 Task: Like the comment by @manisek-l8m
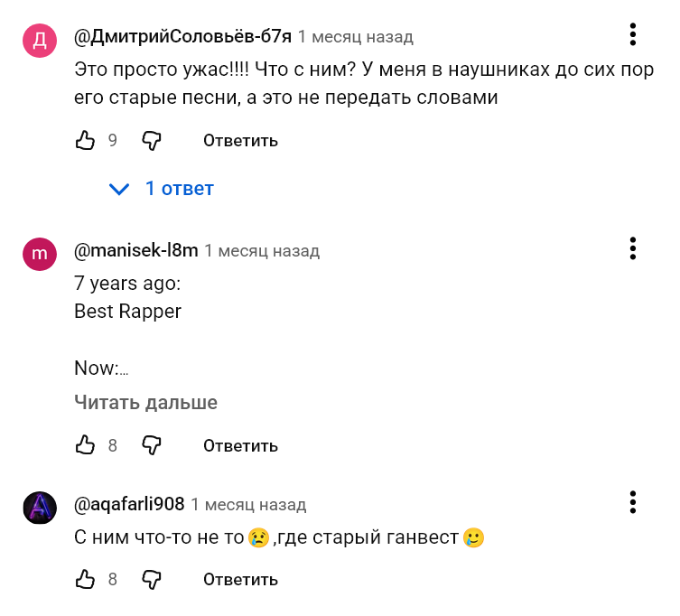(x=85, y=445)
